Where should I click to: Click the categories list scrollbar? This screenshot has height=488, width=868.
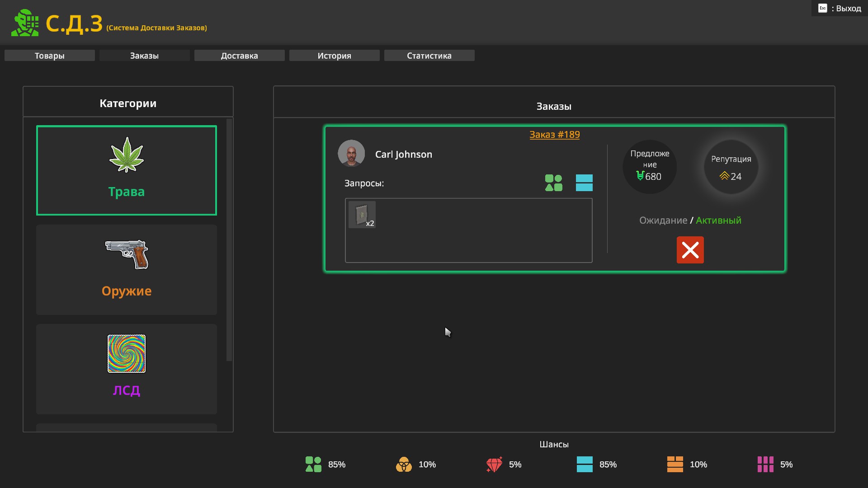click(x=229, y=239)
